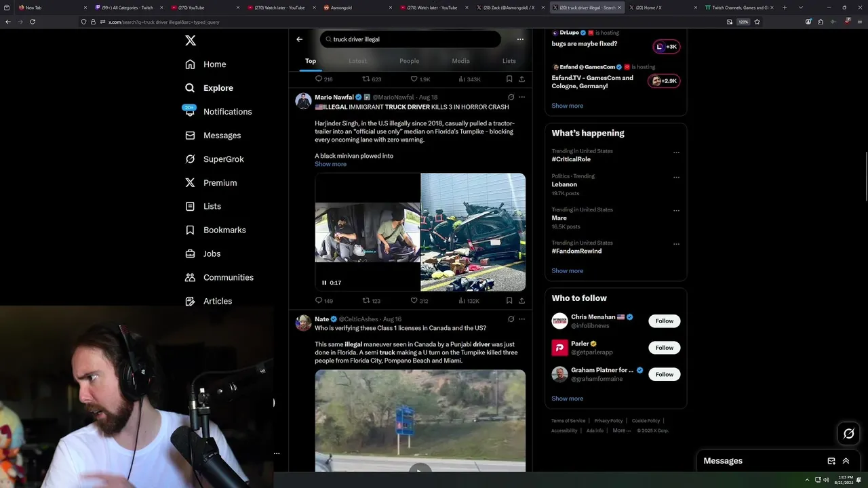The width and height of the screenshot is (868, 488).
Task: Expand 'Show more' on Mario Nawfal post
Action: click(330, 164)
